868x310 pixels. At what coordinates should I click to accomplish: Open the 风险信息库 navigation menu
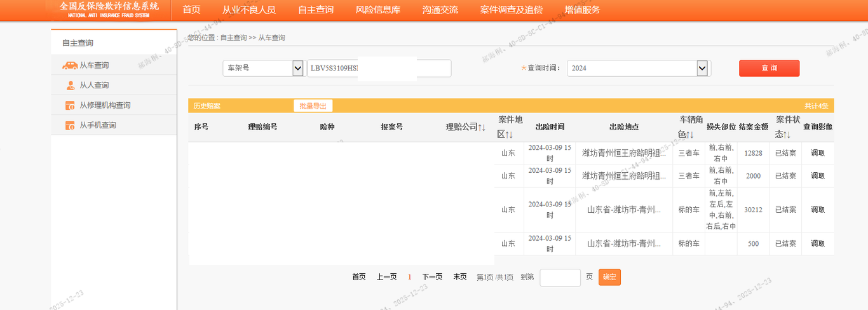pyautogui.click(x=377, y=10)
